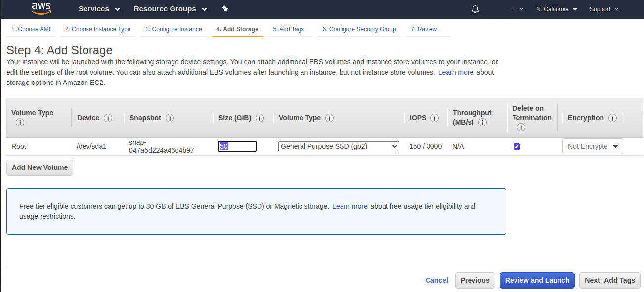Click info icon next to Device header

(108, 118)
